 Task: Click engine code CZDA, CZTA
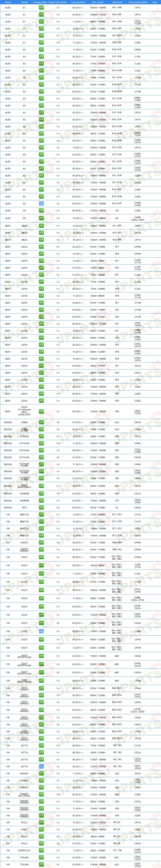click(x=137, y=760)
